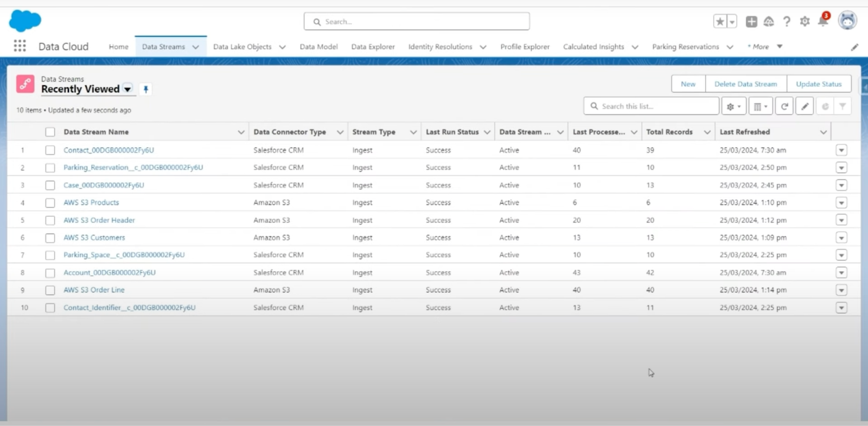Open the More navigation dropdown
This screenshot has width=868, height=426.
click(x=765, y=47)
